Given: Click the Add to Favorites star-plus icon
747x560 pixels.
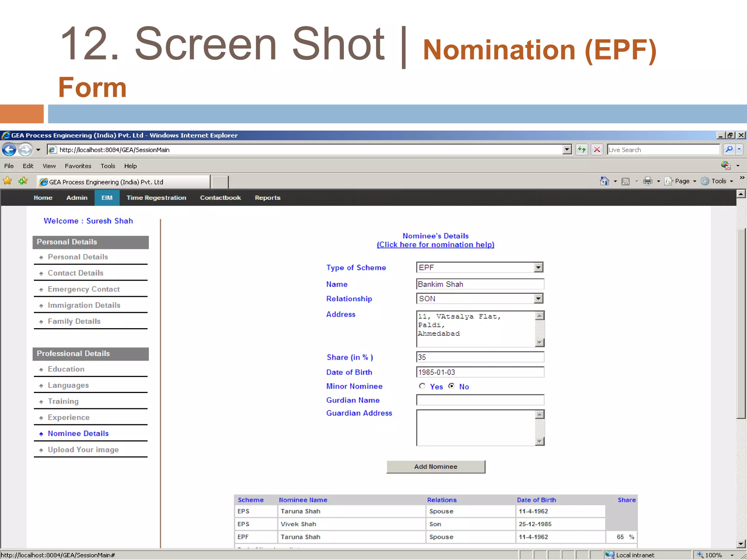Looking at the screenshot, I should tap(23, 181).
